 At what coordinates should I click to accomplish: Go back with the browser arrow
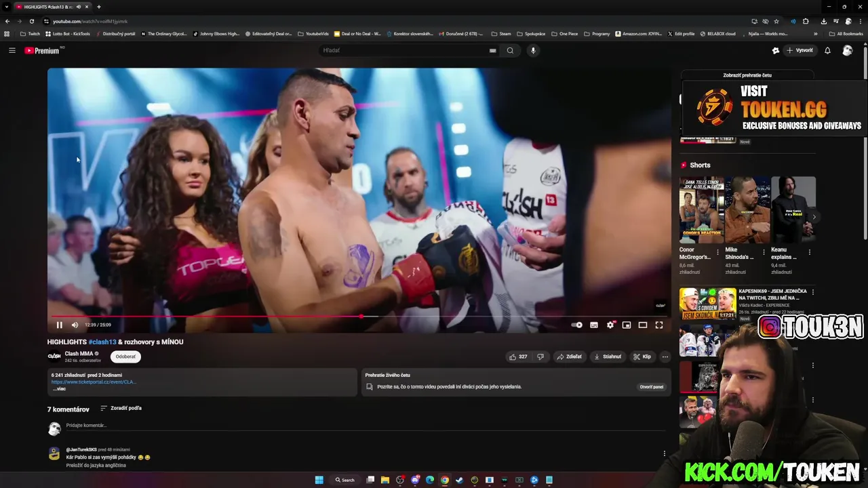click(7, 21)
